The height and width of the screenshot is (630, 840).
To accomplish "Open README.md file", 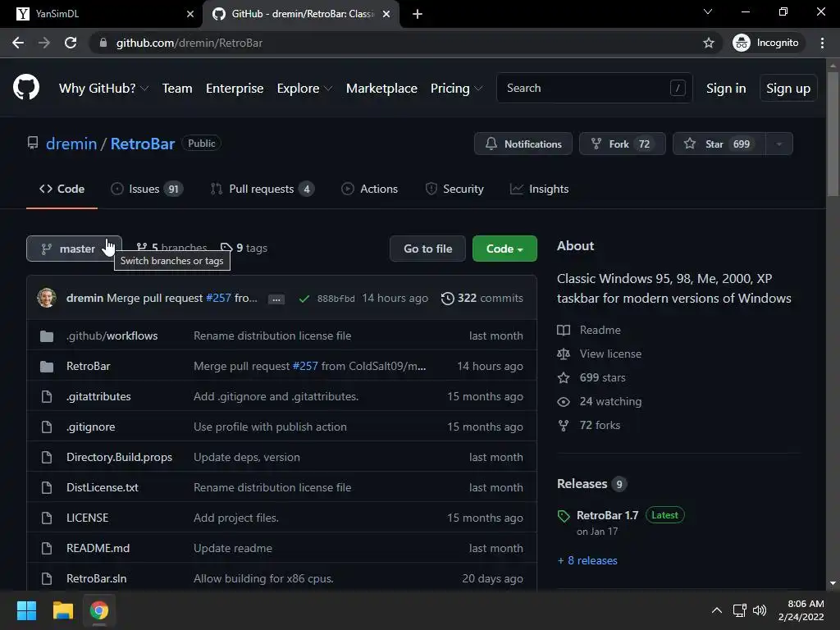I will 98,549.
